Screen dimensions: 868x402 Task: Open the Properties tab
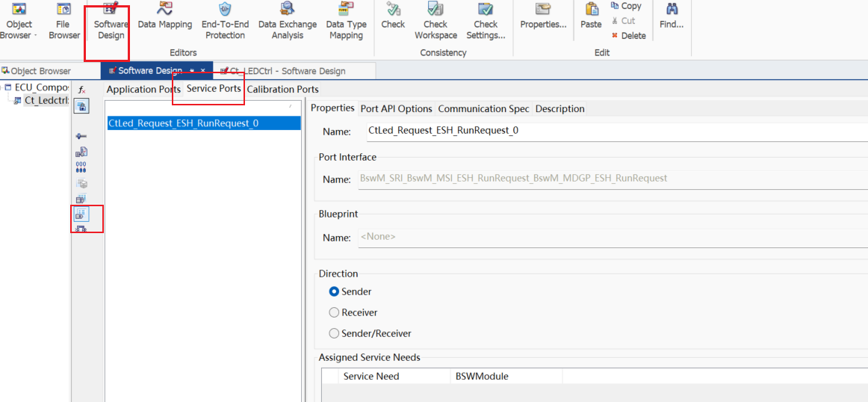[332, 108]
